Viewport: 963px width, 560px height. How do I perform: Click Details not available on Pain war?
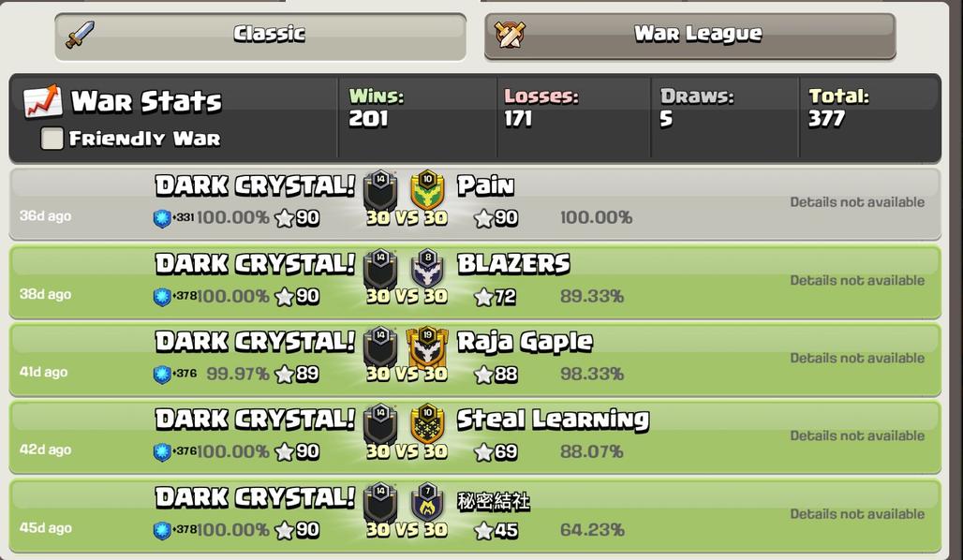tap(857, 202)
